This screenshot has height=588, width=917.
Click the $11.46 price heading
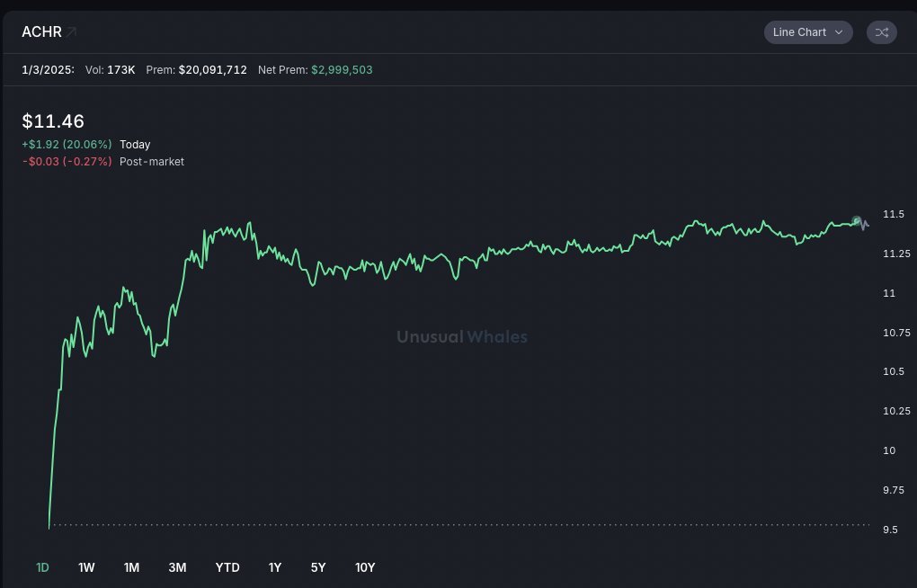click(x=53, y=121)
